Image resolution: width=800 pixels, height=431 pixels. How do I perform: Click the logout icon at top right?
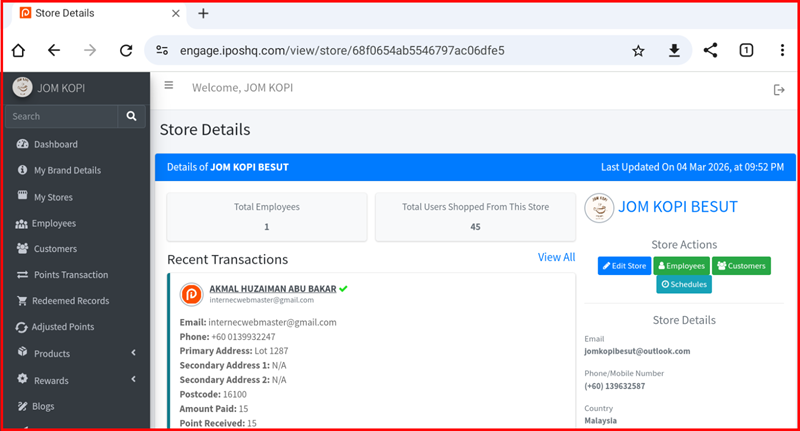tap(779, 90)
